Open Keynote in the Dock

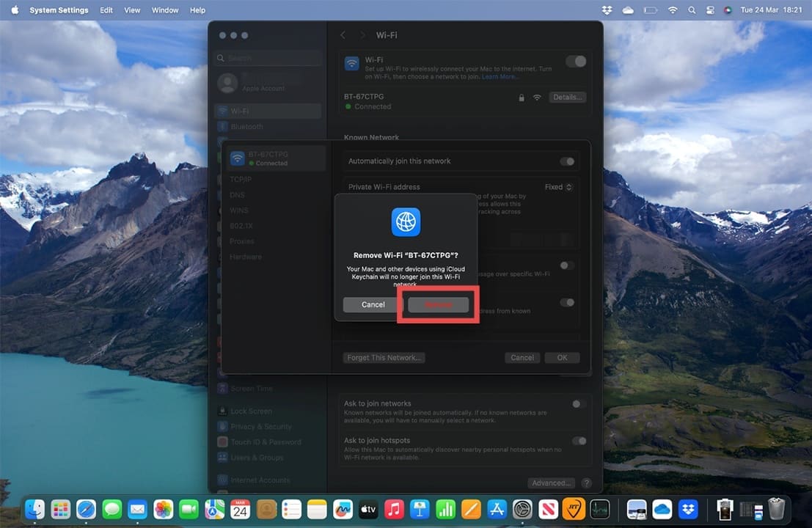[x=420, y=510]
